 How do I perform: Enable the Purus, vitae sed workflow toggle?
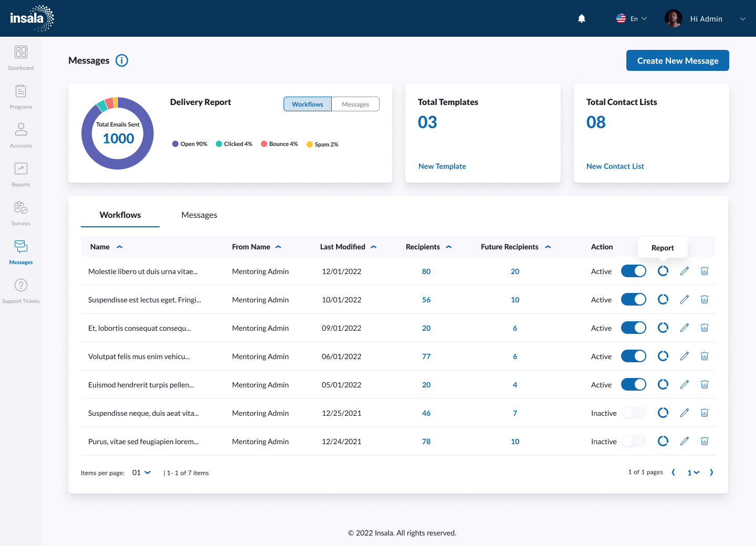pos(634,441)
